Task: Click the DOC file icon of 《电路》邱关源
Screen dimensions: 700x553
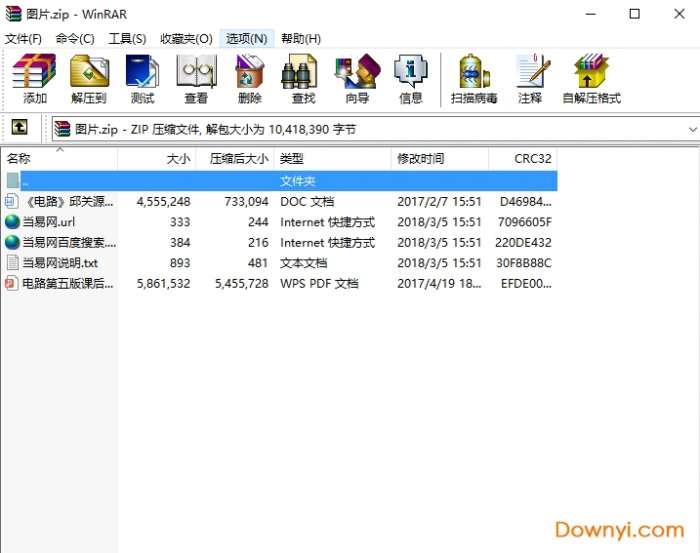Action: tap(12, 201)
